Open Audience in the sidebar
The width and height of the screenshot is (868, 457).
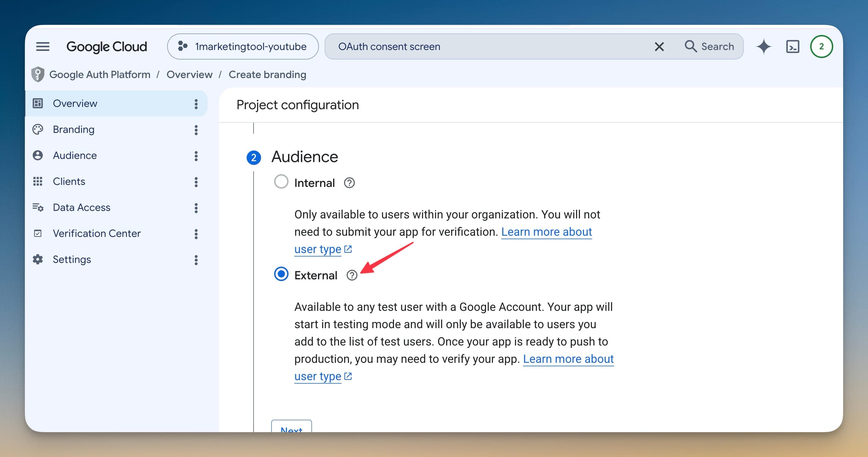point(116,155)
